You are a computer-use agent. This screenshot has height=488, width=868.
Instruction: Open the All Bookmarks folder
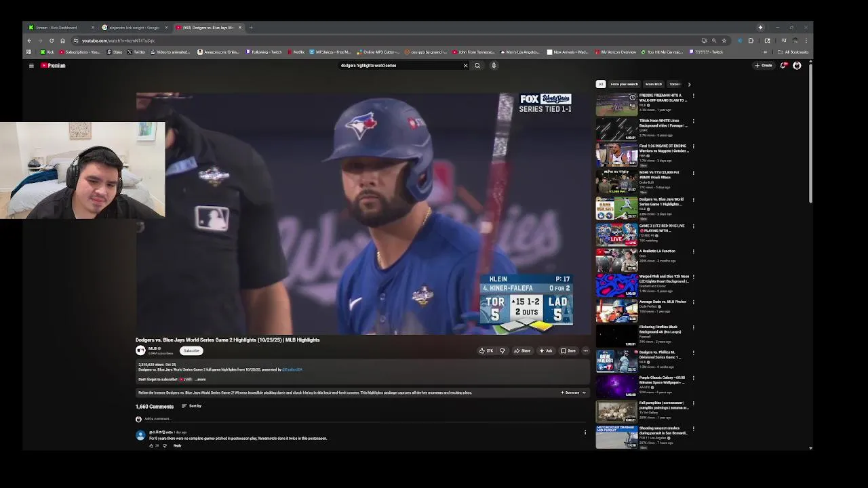[x=793, y=52]
